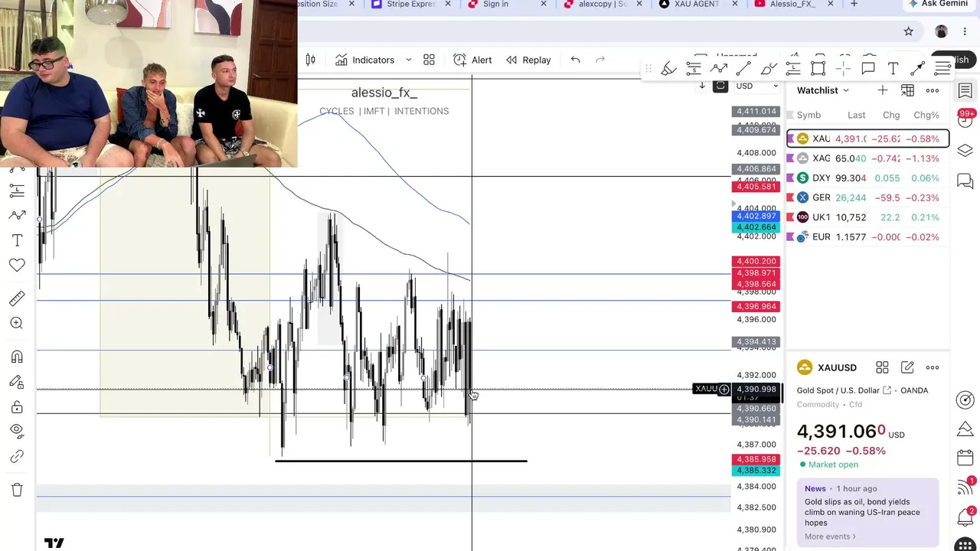The width and height of the screenshot is (980, 551).
Task: Switch to the XAU AGENT browser tab
Action: [698, 5]
